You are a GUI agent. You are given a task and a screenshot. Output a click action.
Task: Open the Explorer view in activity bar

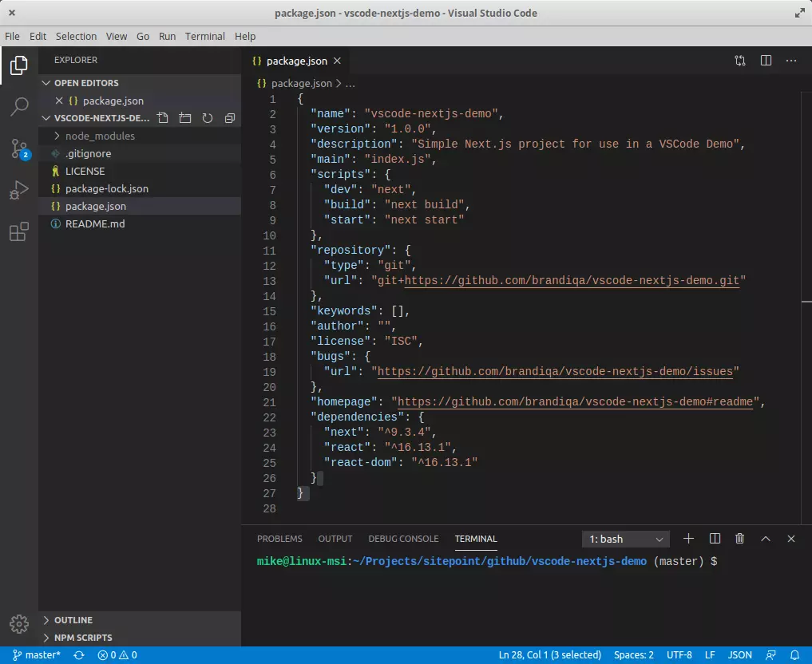(18, 65)
